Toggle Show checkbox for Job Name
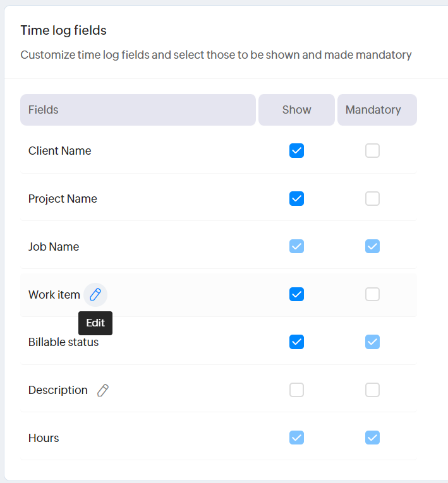448x483 pixels. point(296,246)
